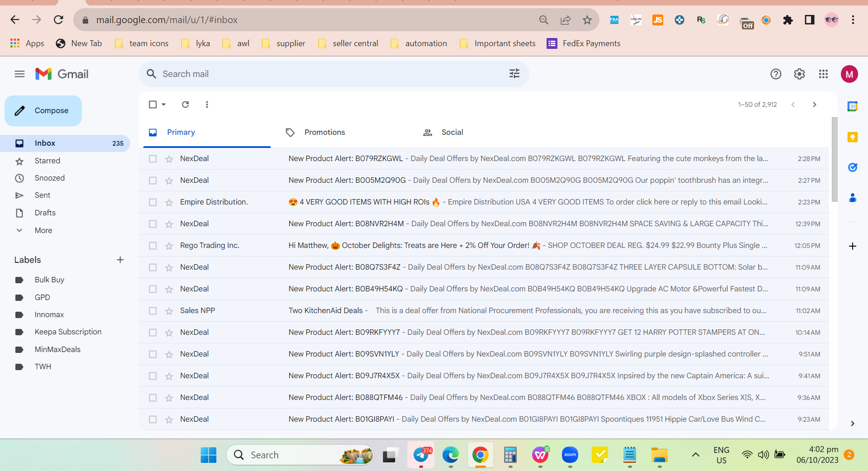Go to the next page of emails

tap(815, 105)
